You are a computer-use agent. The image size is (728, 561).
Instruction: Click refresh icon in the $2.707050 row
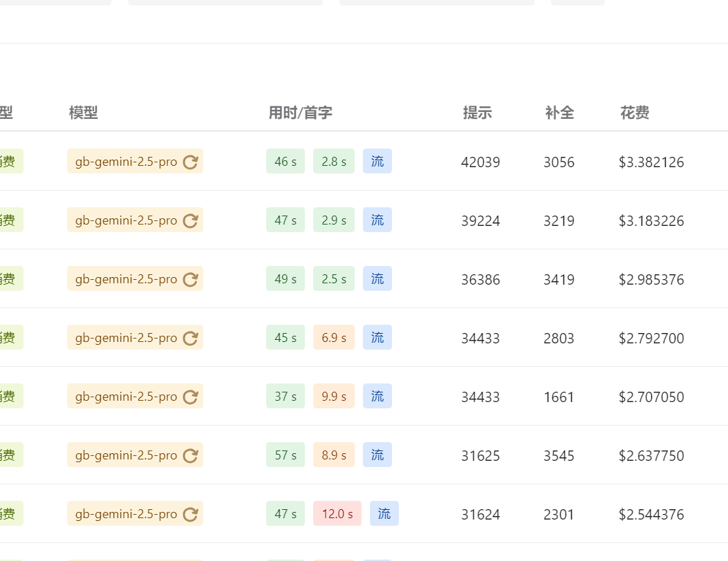(x=190, y=397)
